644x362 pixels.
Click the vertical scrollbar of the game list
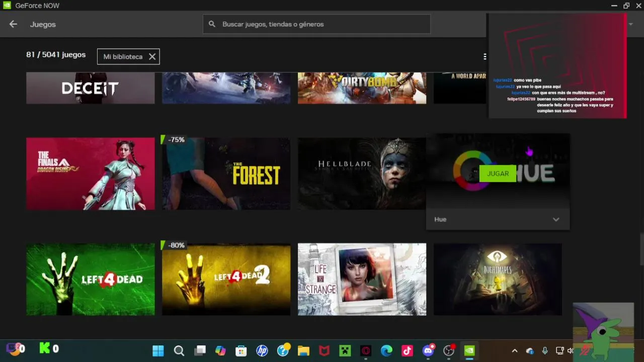pos(641,248)
